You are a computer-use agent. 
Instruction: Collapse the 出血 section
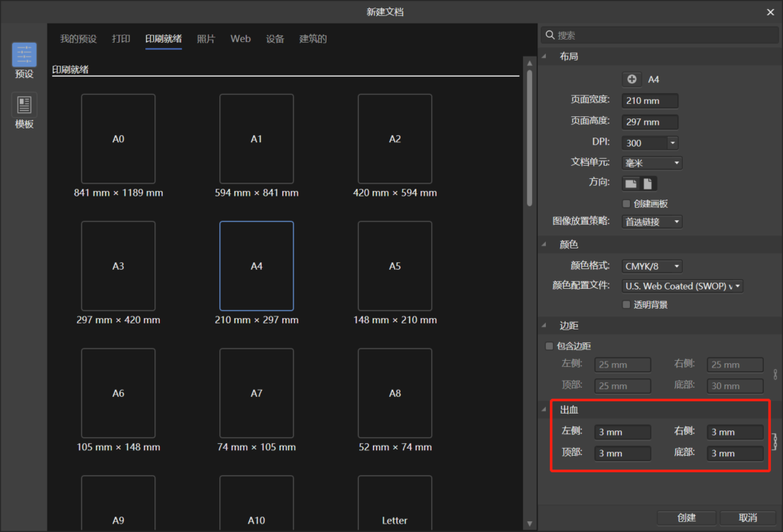[544, 410]
